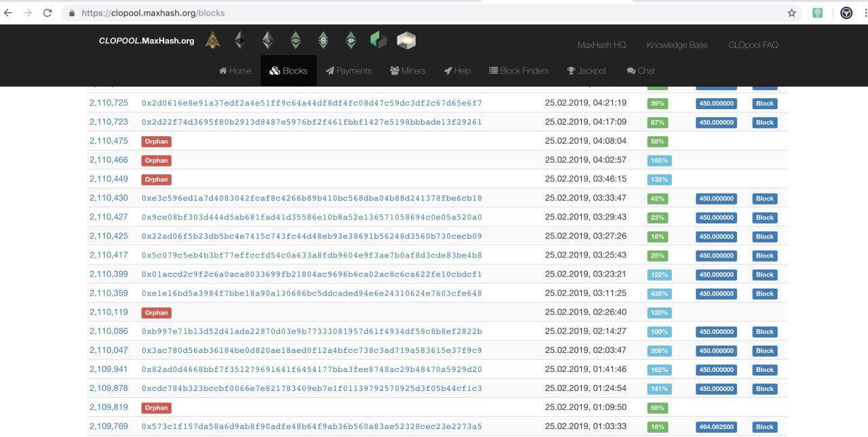
Task: Reload the page
Action: click(x=47, y=13)
